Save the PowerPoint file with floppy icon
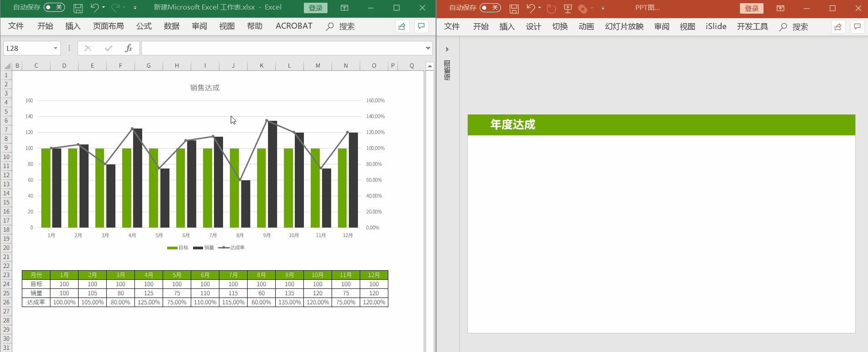 514,8
